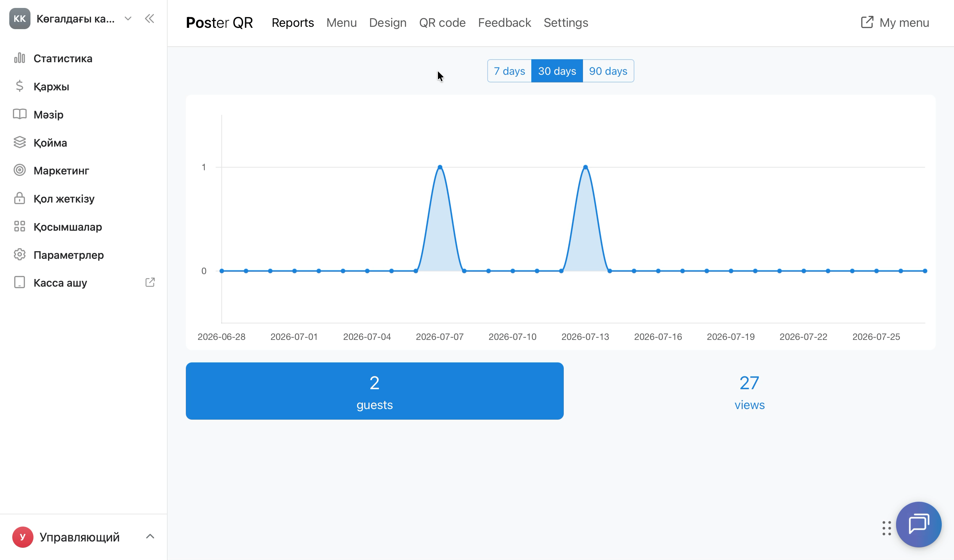Click the Poster QR logo
This screenshot has width=954, height=560.
click(219, 23)
